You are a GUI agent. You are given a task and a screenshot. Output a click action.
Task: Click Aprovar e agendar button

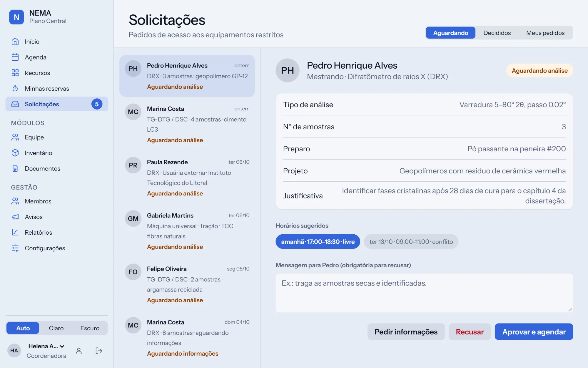[x=534, y=332]
